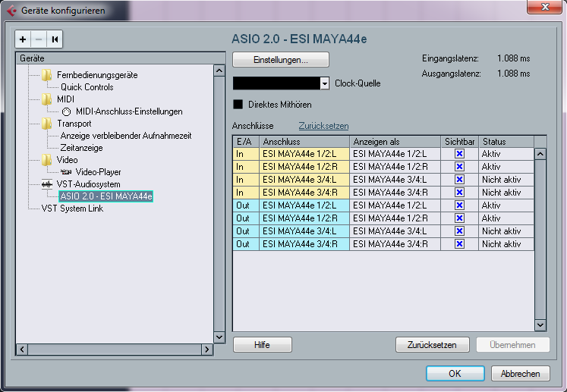Viewport: 567px width, 392px height.
Task: Click device tree scroll left arrow
Action: click(22, 350)
